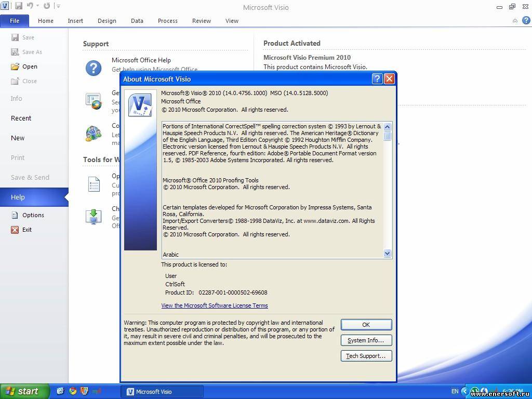Screen dimensions: 532x399
Task: Click Save As in the backstage menu
Action: 32,52
